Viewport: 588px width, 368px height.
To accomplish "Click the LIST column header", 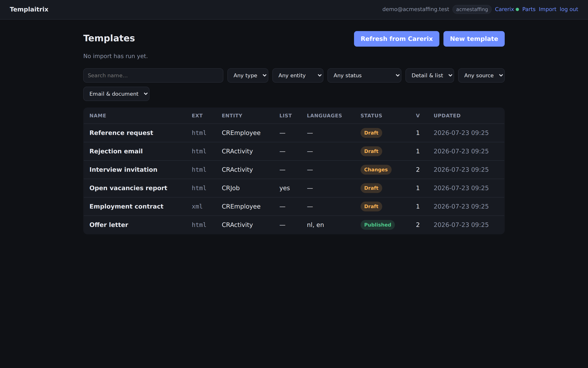I will point(285,116).
